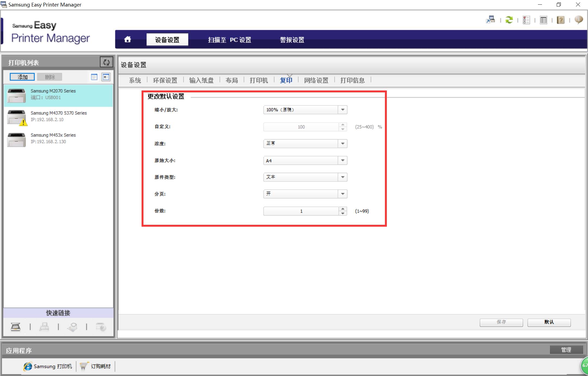The height and width of the screenshot is (376, 588).
Task: Switch to 扫描至 PC 设置 tab
Action: pos(229,40)
